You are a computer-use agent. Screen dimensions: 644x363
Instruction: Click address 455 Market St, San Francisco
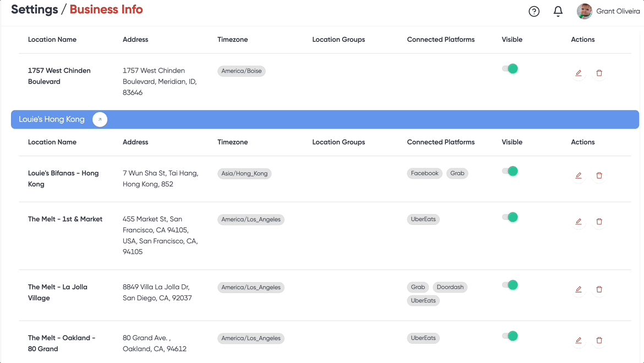pyautogui.click(x=160, y=235)
